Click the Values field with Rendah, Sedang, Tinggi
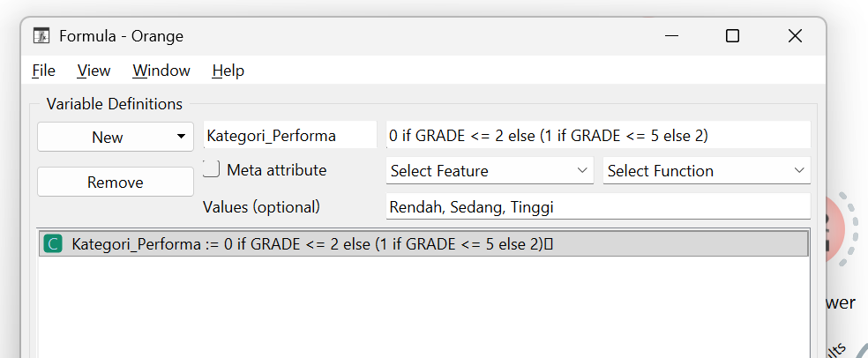 [x=598, y=206]
